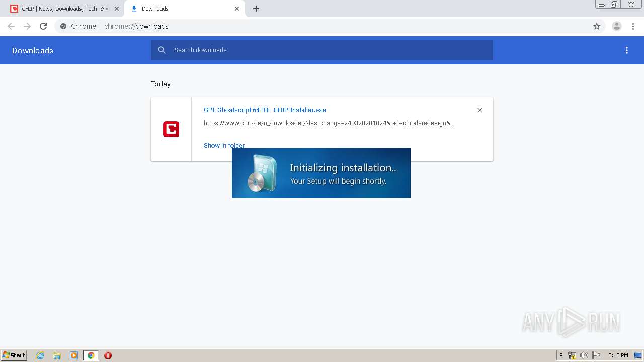
Task: Go back to previous page
Action: (11, 26)
